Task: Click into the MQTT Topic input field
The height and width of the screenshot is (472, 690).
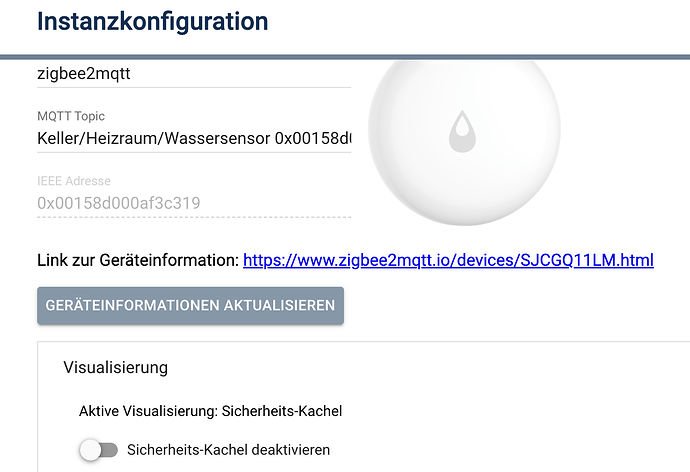Action: pos(194,139)
